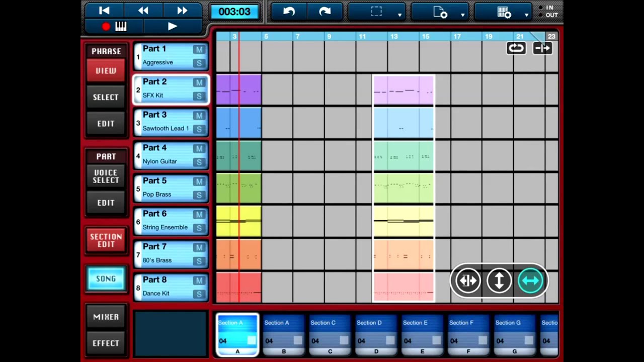Solo Part 2 SFX Kit

point(199,96)
